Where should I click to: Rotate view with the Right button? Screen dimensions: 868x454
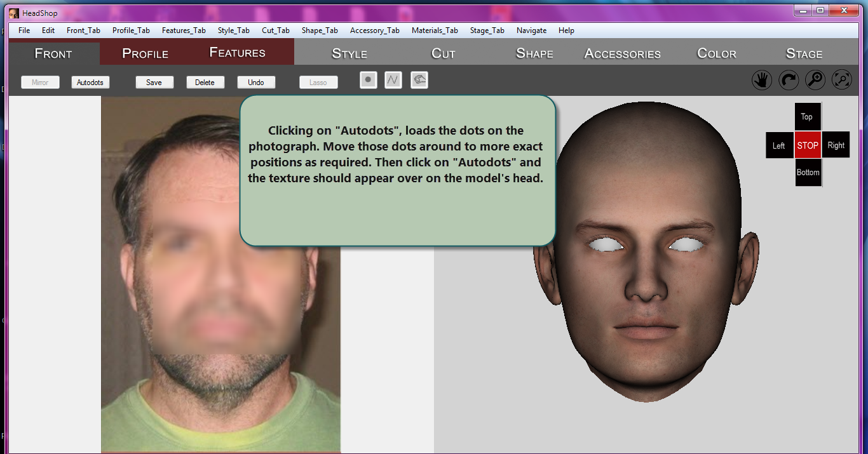836,145
